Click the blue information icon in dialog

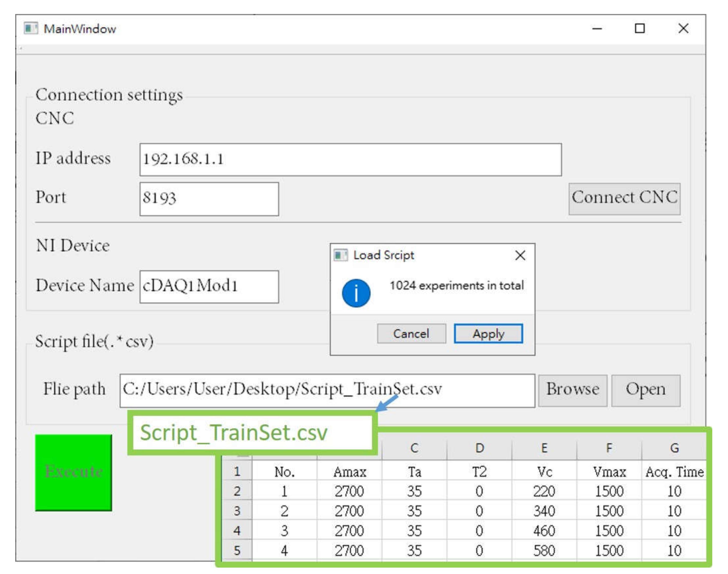[x=356, y=293]
